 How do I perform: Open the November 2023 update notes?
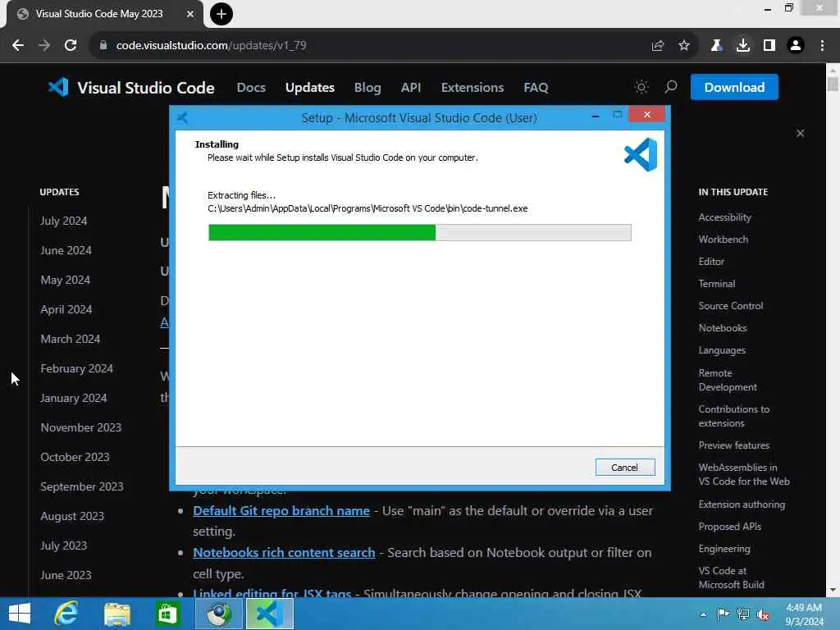coord(81,427)
